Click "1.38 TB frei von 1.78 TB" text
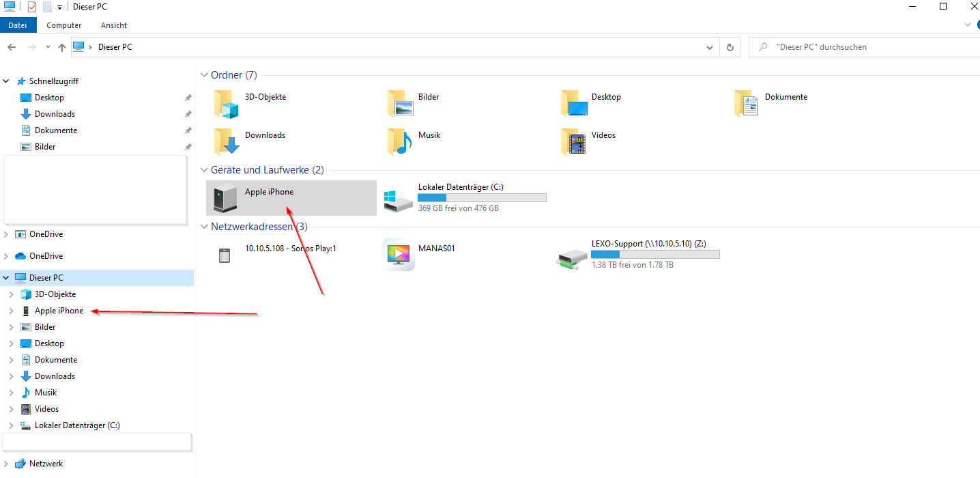The height and width of the screenshot is (478, 980). click(632, 265)
